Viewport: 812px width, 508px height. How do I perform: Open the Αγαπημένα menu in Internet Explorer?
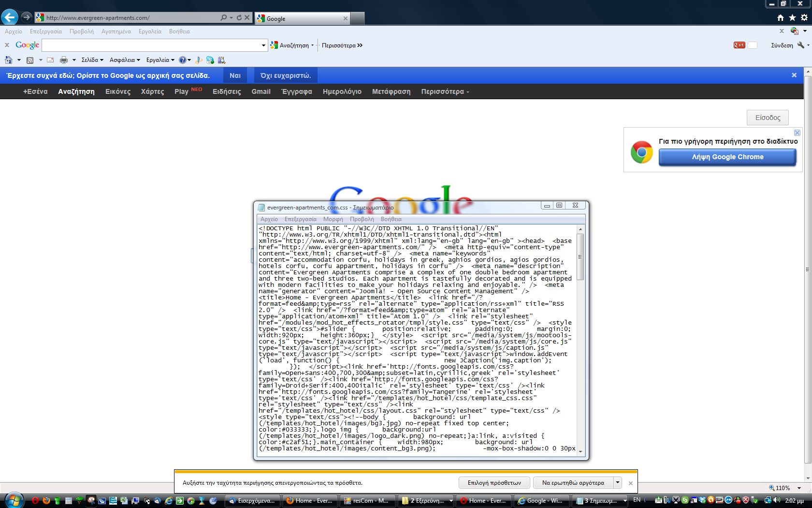[x=116, y=31]
